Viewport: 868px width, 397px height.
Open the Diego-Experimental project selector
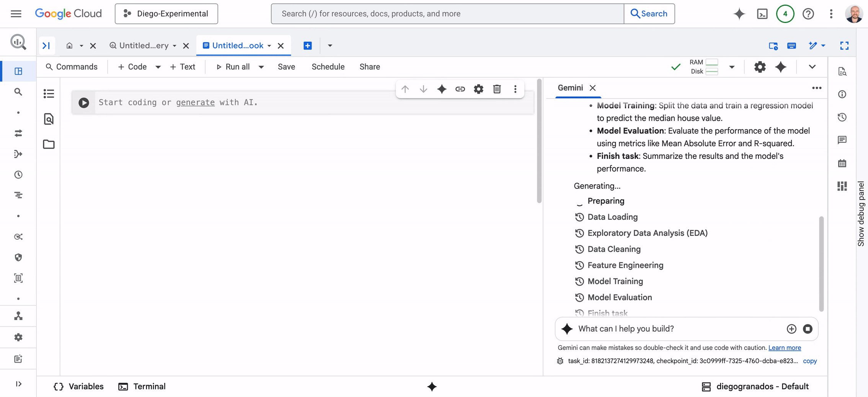coord(166,14)
